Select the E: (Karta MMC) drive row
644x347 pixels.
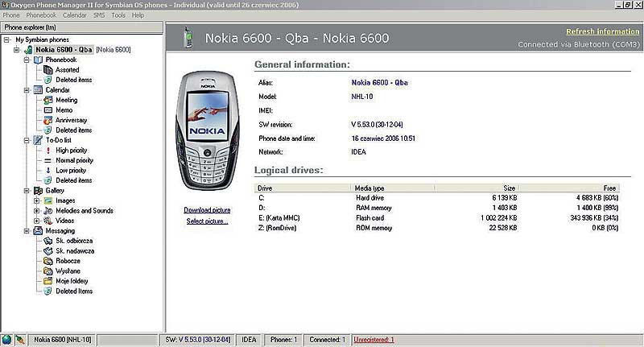437,218
